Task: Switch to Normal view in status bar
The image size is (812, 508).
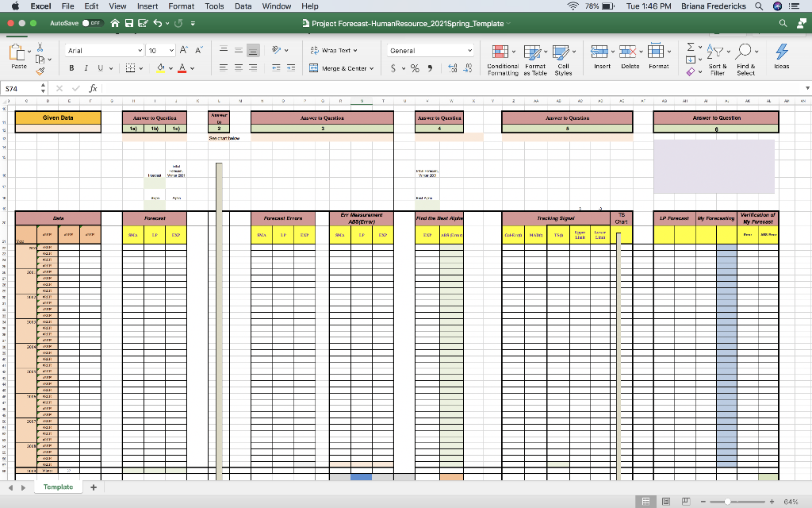Action: [645, 502]
